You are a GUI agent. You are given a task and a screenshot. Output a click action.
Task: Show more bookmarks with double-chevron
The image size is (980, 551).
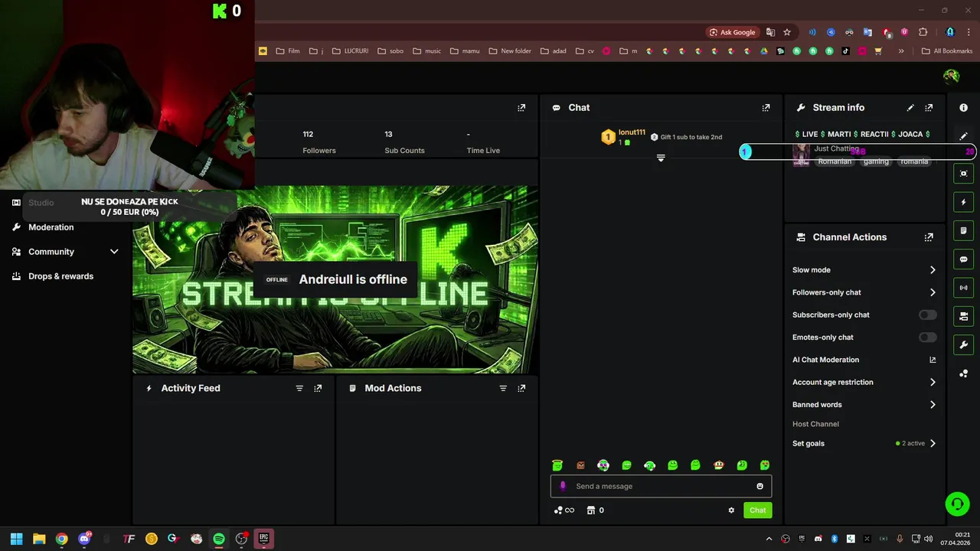tap(901, 51)
